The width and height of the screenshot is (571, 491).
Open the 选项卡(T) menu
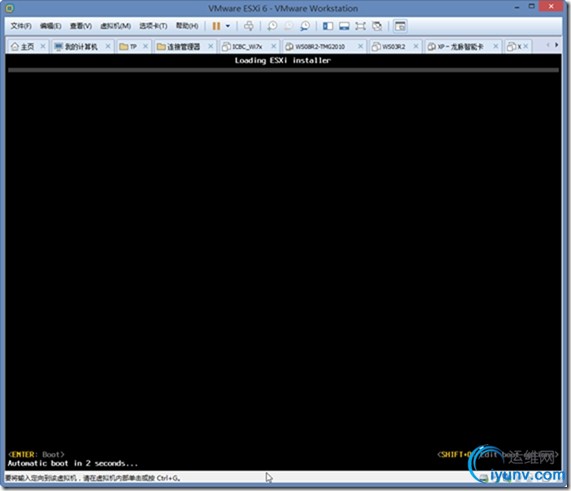coord(153,26)
